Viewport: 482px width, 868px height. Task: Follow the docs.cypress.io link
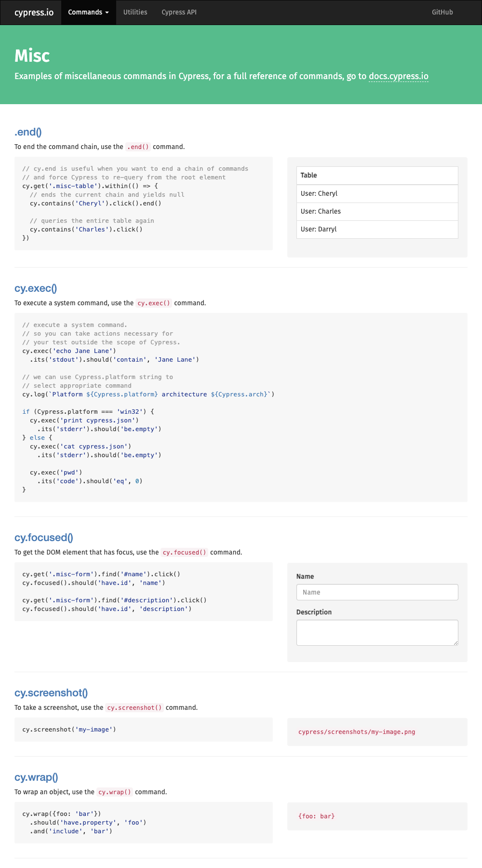398,76
